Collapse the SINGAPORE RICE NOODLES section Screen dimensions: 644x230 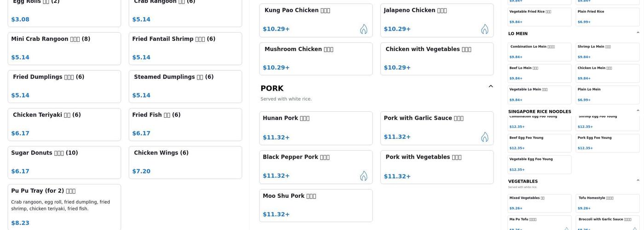tap(638, 111)
